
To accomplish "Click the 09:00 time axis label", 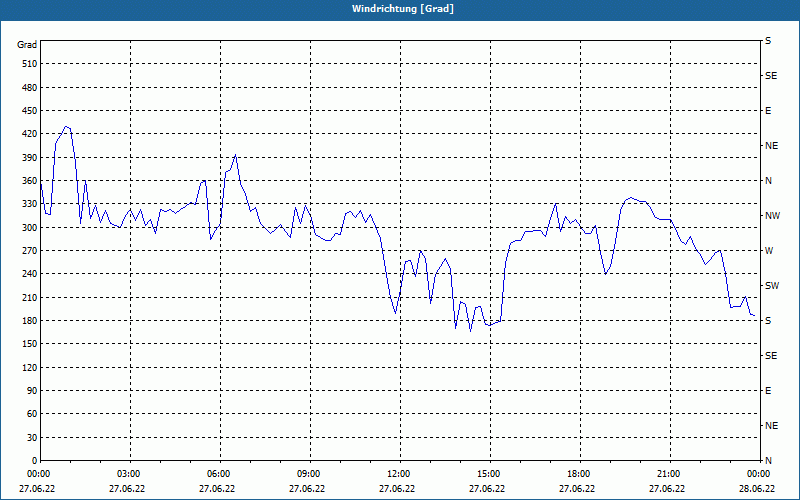I will coord(307,474).
